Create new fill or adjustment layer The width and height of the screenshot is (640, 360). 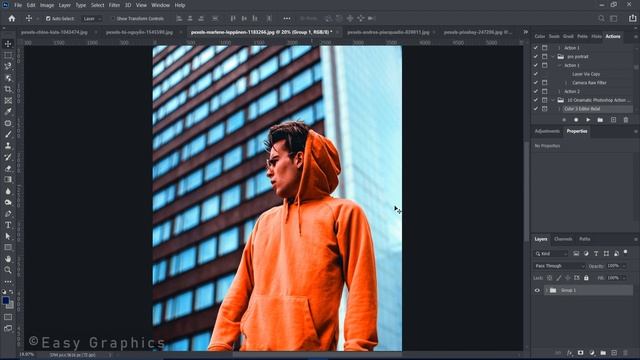592,353
